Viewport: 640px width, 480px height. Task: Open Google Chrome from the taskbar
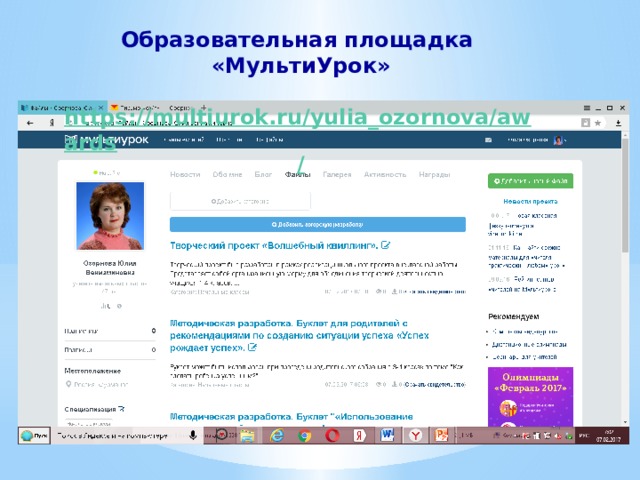click(304, 436)
